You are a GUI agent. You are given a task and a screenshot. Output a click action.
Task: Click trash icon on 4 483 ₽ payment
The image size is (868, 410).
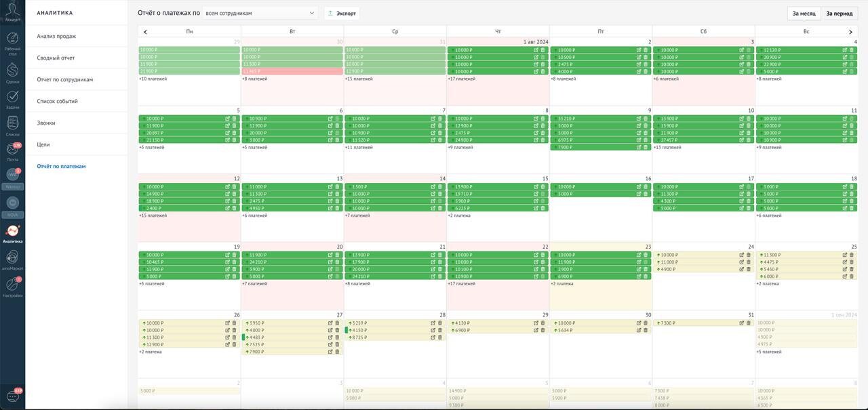(337, 337)
